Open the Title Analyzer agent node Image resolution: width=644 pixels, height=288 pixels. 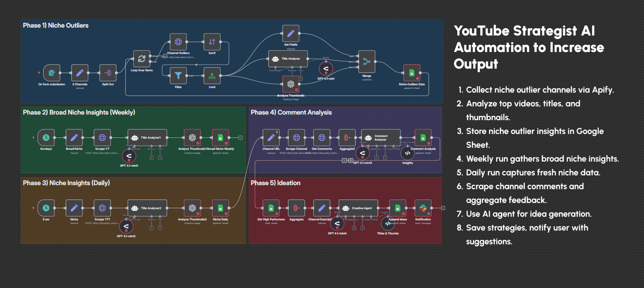click(288, 59)
